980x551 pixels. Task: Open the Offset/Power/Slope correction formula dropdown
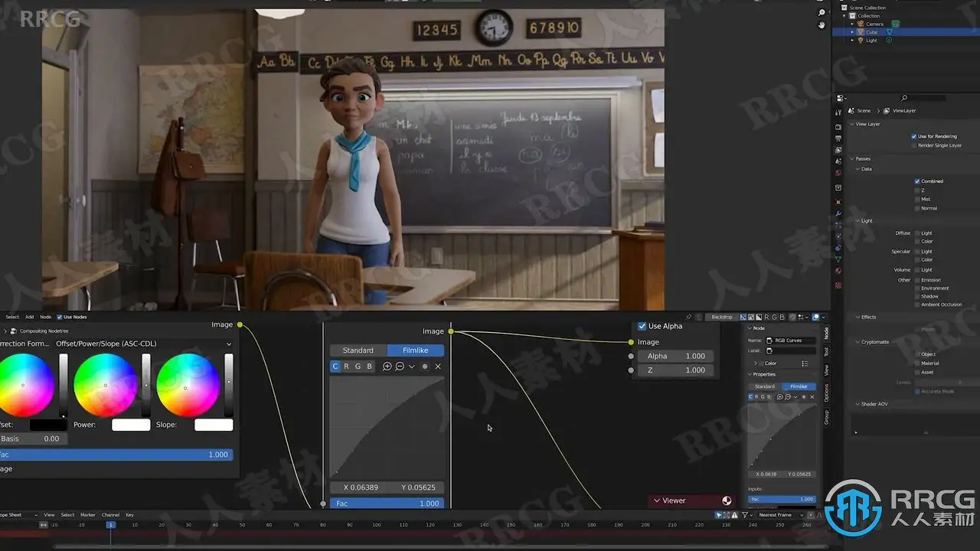[x=142, y=344]
